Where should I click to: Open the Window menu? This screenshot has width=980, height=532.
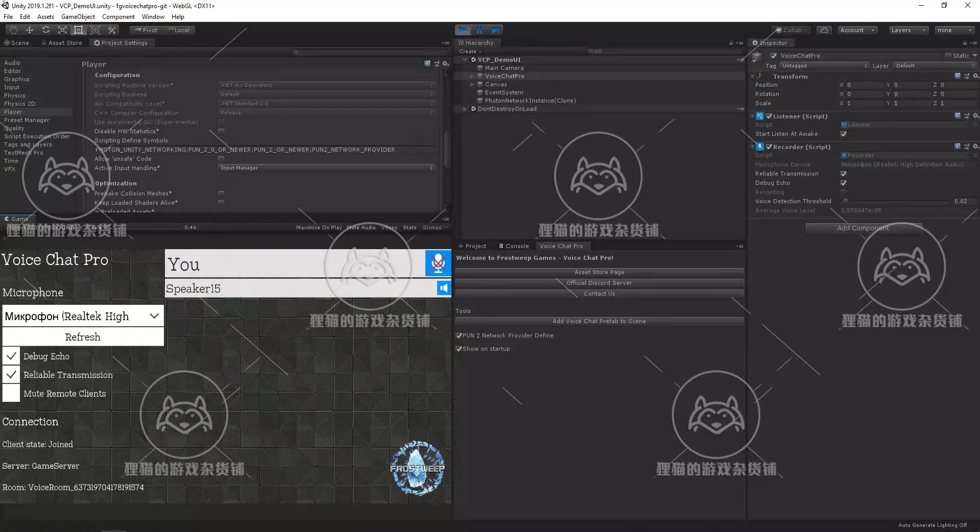pyautogui.click(x=153, y=16)
